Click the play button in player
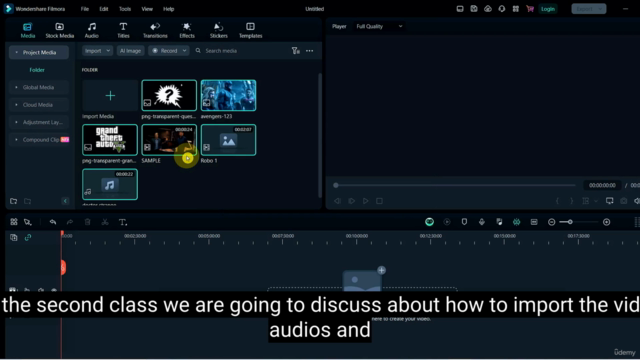The width and height of the screenshot is (640, 360). pyautogui.click(x=365, y=201)
